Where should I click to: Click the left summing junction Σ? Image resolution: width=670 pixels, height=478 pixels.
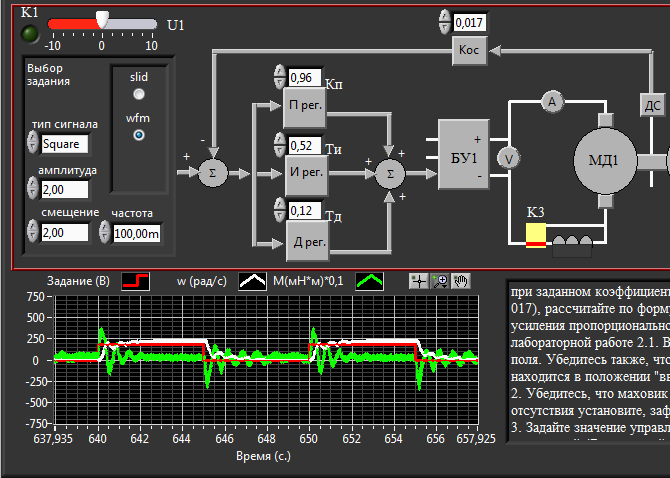pos(213,173)
